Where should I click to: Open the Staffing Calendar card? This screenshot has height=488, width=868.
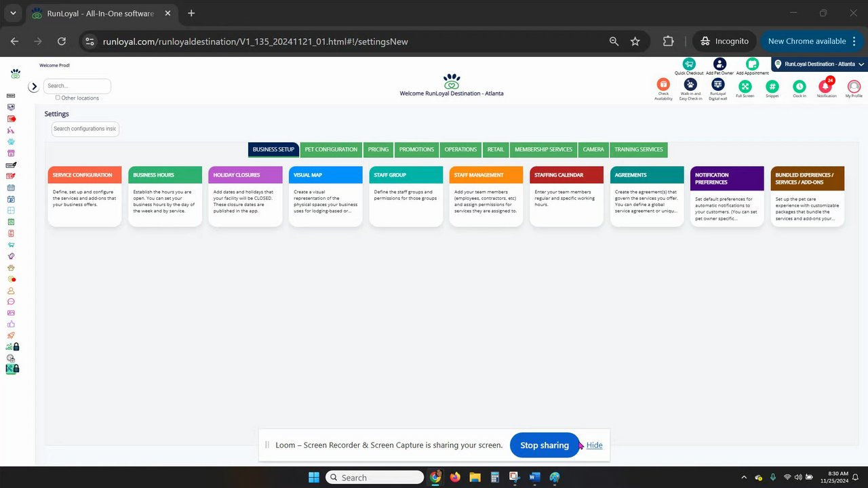click(567, 196)
